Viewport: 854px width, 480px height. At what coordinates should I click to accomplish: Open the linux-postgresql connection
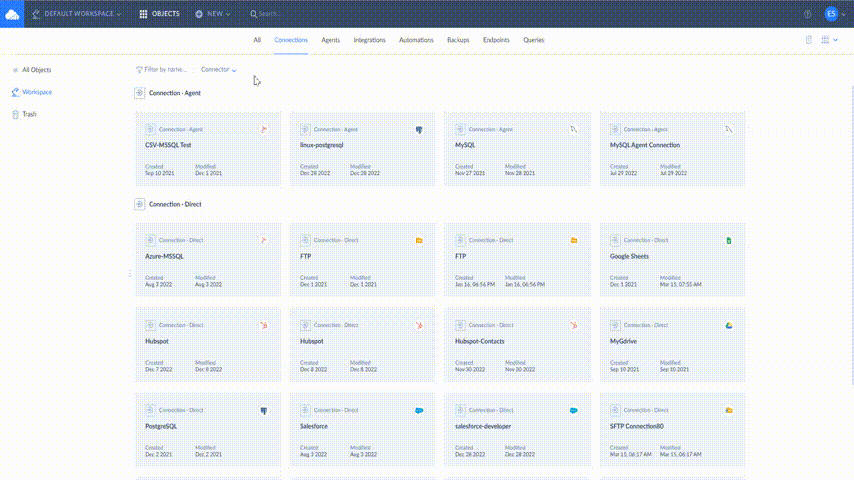pyautogui.click(x=363, y=149)
